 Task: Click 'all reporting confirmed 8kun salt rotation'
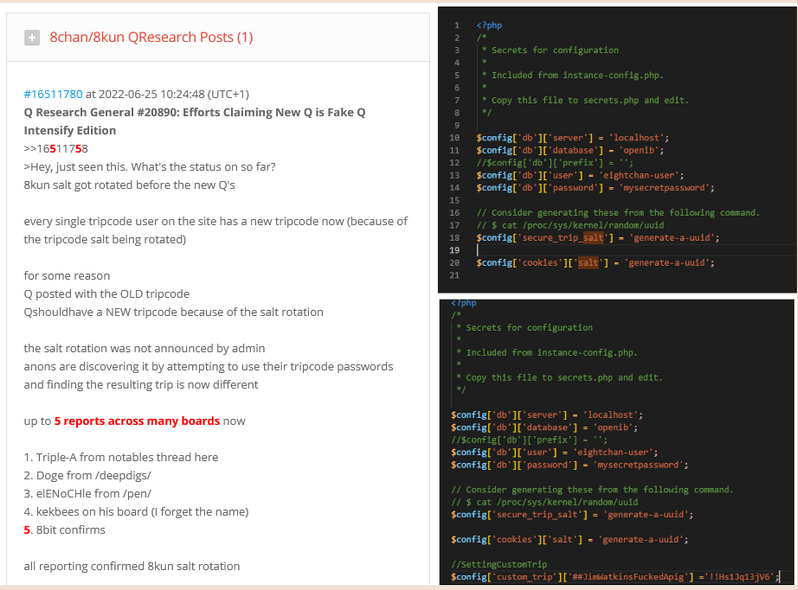[132, 566]
